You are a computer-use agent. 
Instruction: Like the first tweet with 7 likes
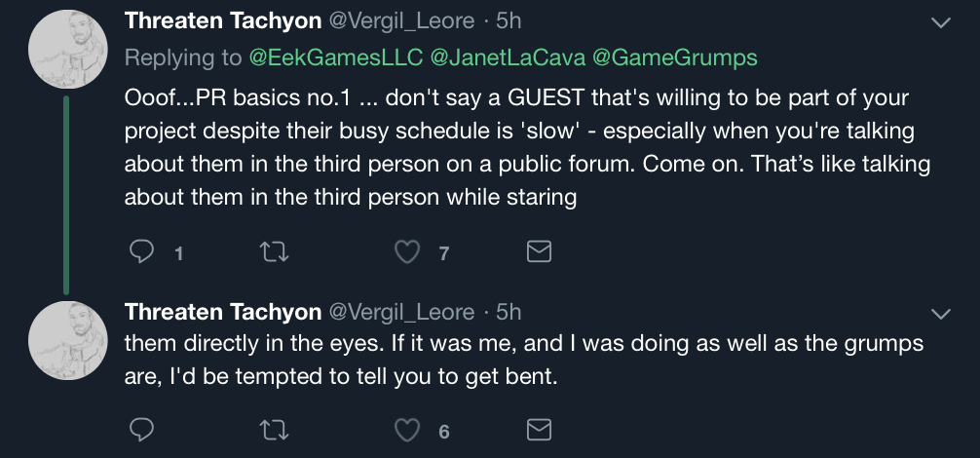click(x=407, y=252)
